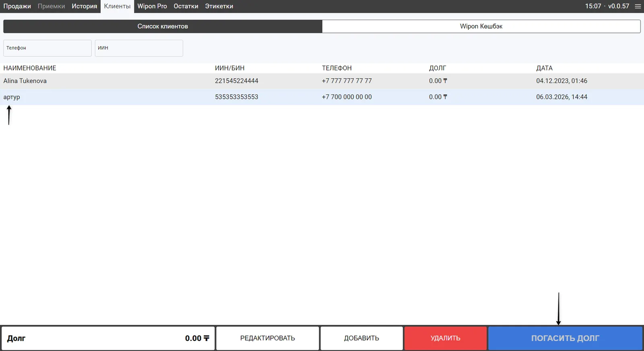Open the Продажи tab

[17, 6]
